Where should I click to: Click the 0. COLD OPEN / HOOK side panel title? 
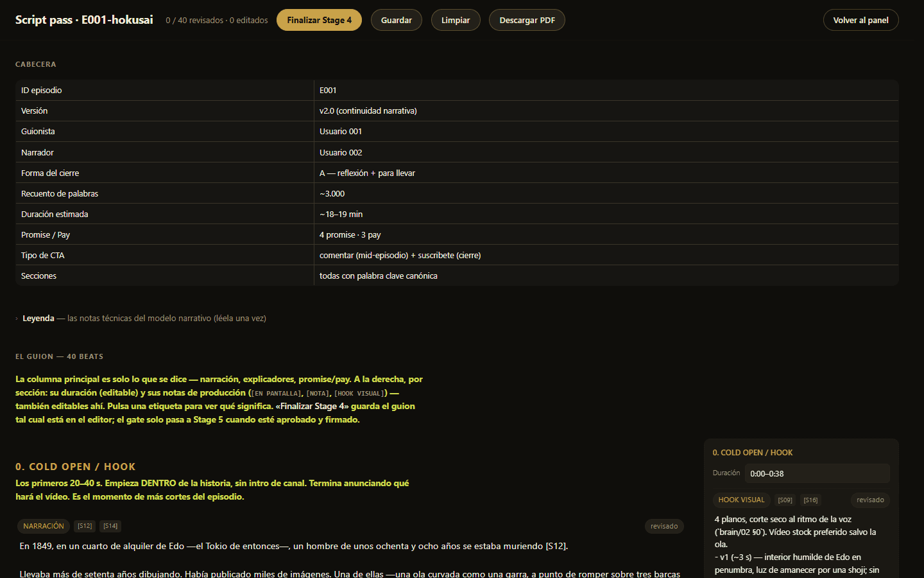point(753,453)
